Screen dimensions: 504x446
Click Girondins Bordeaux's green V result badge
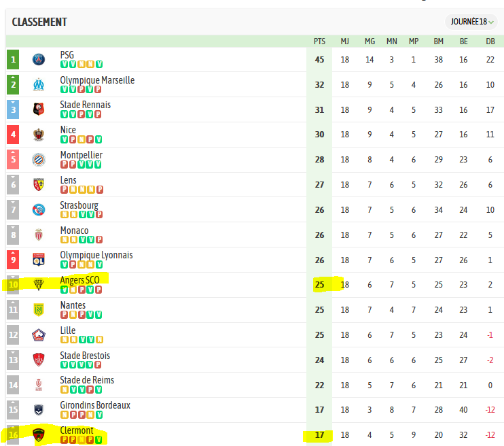click(x=99, y=415)
